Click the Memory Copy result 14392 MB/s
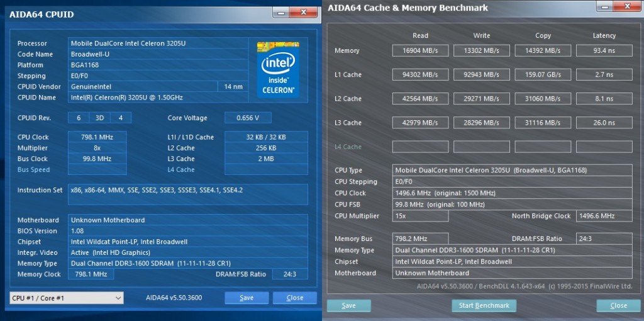 pyautogui.click(x=543, y=50)
